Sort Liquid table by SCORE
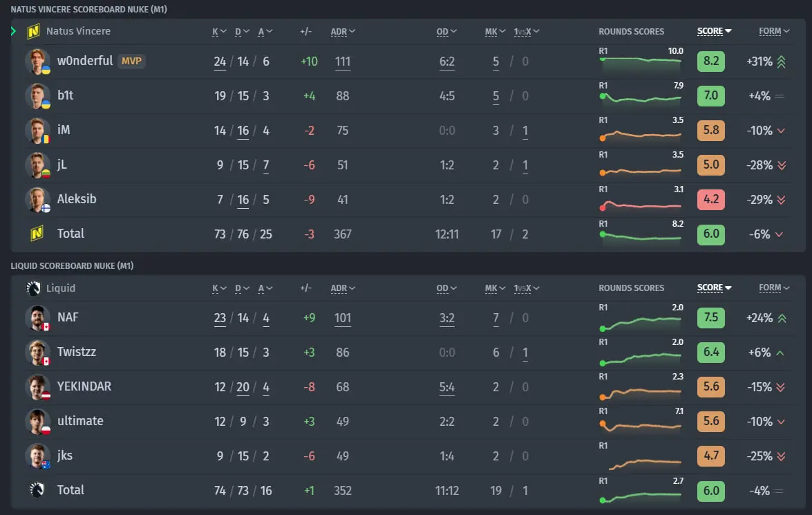 pos(714,288)
